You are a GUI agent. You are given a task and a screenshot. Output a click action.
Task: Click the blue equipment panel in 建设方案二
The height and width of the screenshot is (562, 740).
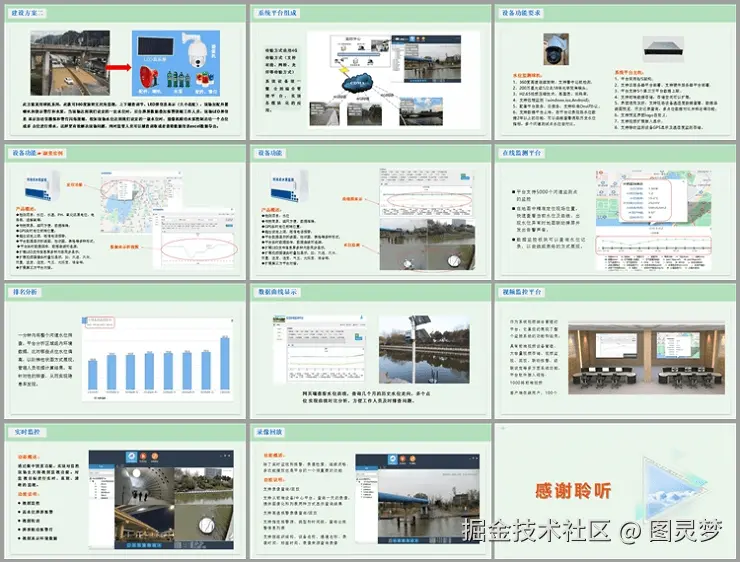click(x=176, y=63)
